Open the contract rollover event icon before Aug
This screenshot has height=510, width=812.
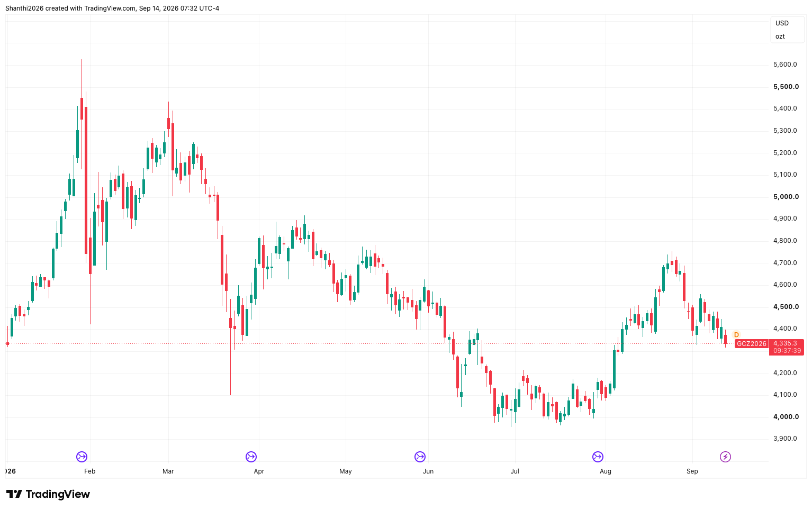(598, 457)
